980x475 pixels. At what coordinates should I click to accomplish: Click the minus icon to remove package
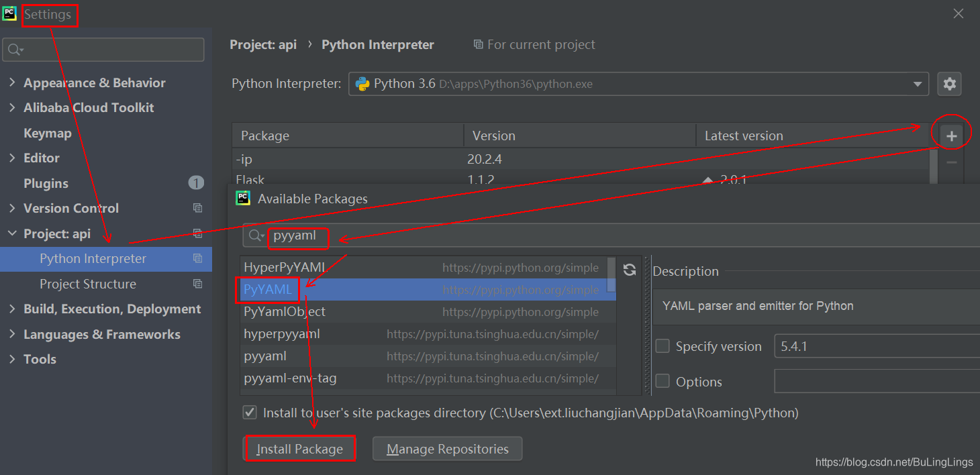pos(951,162)
